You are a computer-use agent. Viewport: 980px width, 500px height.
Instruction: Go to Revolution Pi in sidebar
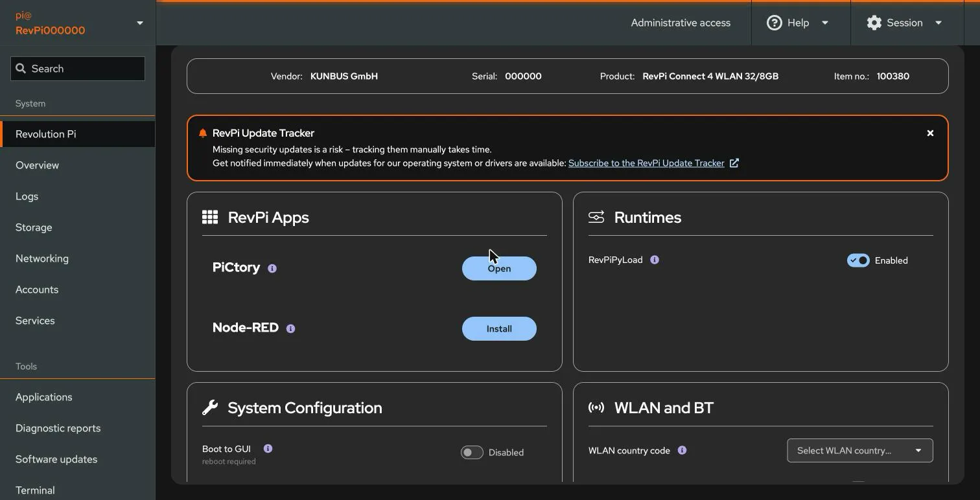(78, 134)
